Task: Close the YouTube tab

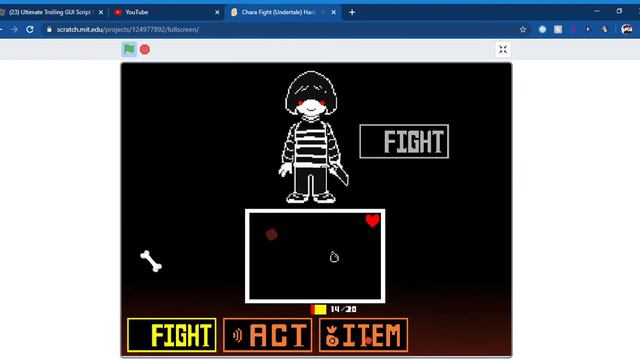Action: pyautogui.click(x=217, y=12)
